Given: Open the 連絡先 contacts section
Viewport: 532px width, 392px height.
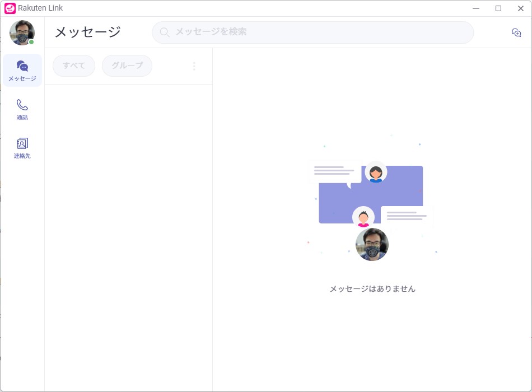Looking at the screenshot, I should point(22,148).
